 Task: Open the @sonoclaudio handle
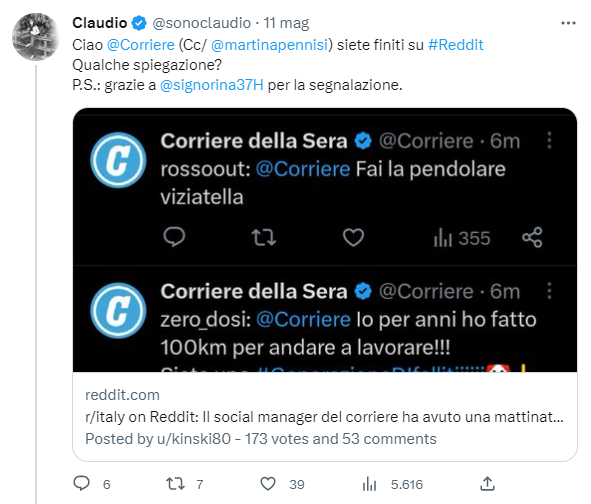[x=202, y=23]
